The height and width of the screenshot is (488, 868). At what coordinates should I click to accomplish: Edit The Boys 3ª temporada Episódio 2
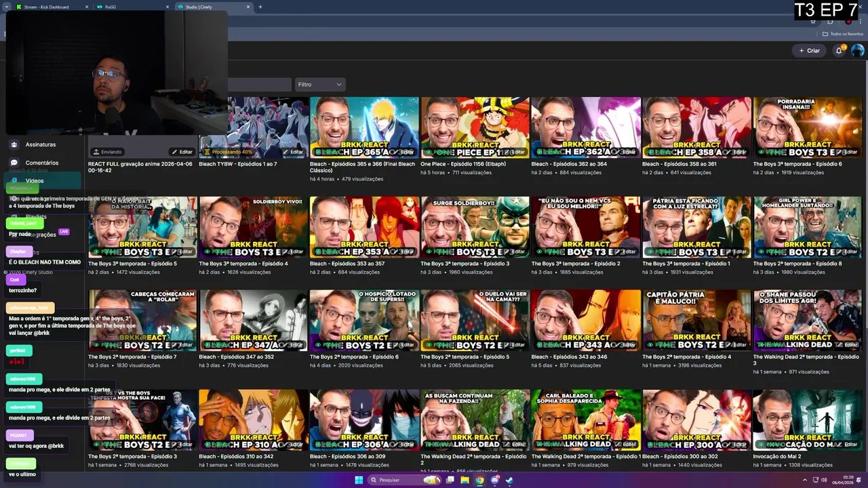click(625, 251)
